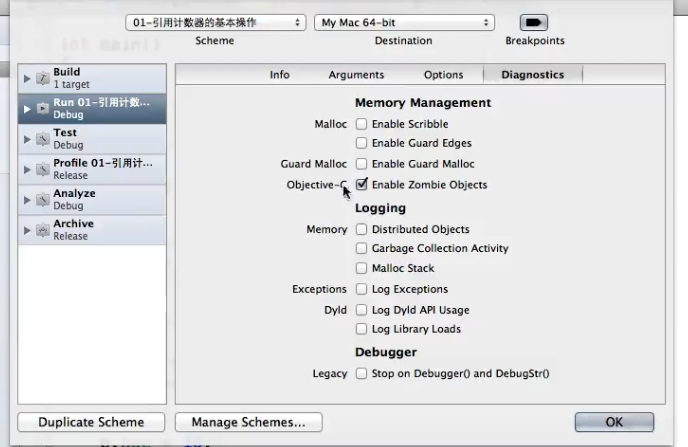Click the Archive action icon
The width and height of the screenshot is (688, 447).
(43, 230)
